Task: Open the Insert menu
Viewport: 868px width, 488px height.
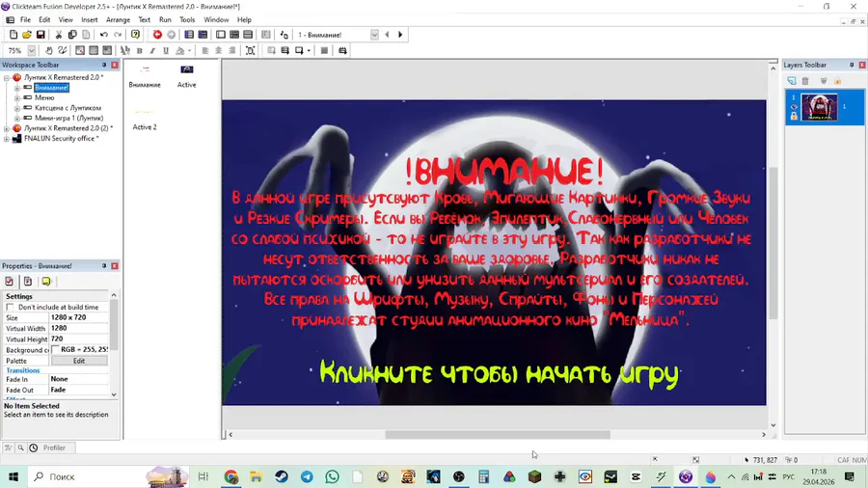Action: point(89,19)
